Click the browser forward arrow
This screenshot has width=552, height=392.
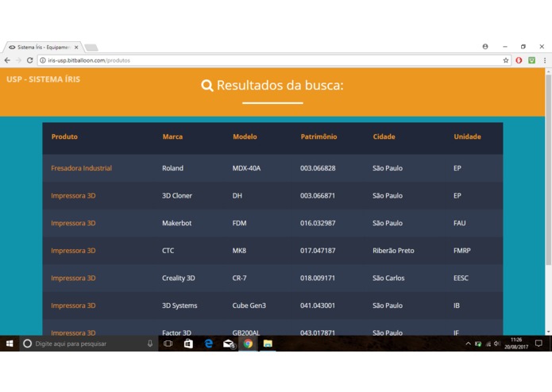(18, 60)
